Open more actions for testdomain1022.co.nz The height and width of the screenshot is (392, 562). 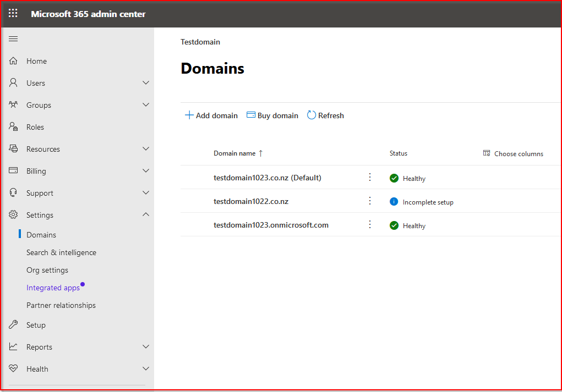370,201
